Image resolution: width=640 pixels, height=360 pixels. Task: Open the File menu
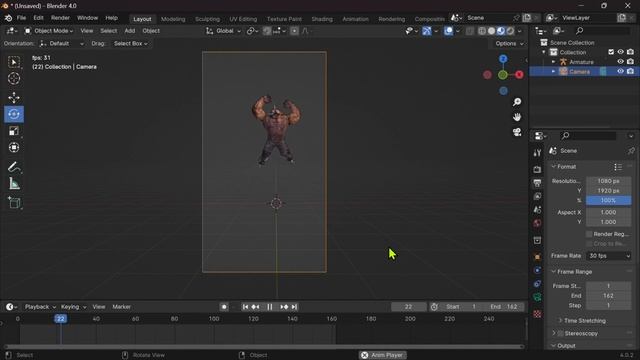click(21, 18)
